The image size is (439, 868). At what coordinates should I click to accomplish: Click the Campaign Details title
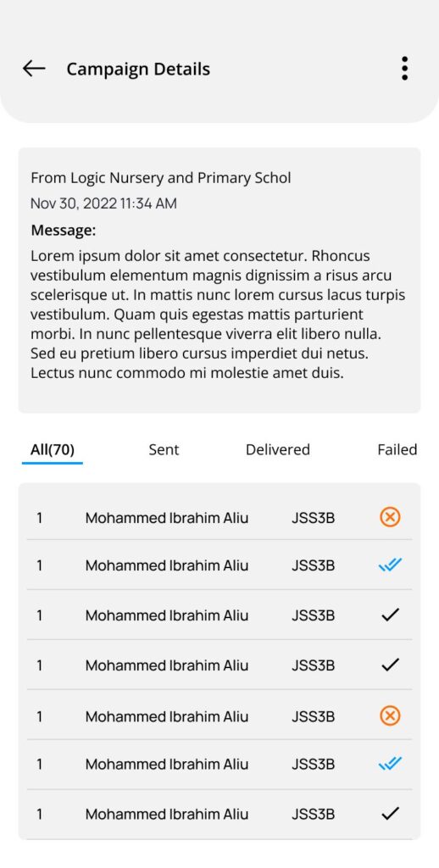click(138, 70)
